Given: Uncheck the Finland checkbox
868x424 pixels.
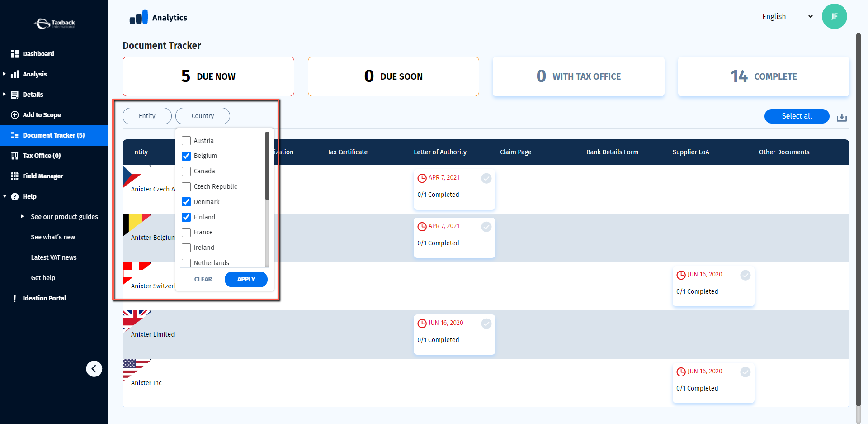Looking at the screenshot, I should [186, 217].
